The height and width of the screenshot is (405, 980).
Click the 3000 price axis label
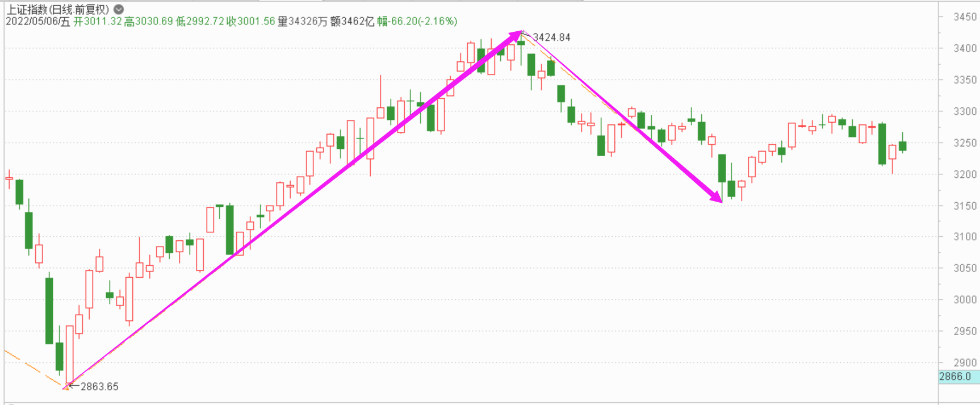pos(965,300)
